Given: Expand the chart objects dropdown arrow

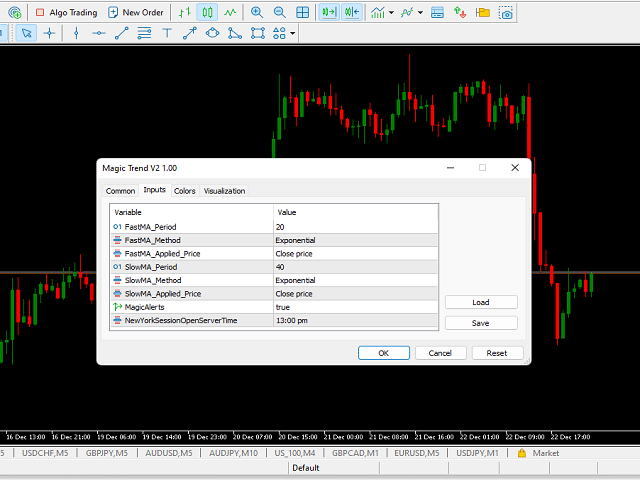Looking at the screenshot, I should (x=420, y=13).
